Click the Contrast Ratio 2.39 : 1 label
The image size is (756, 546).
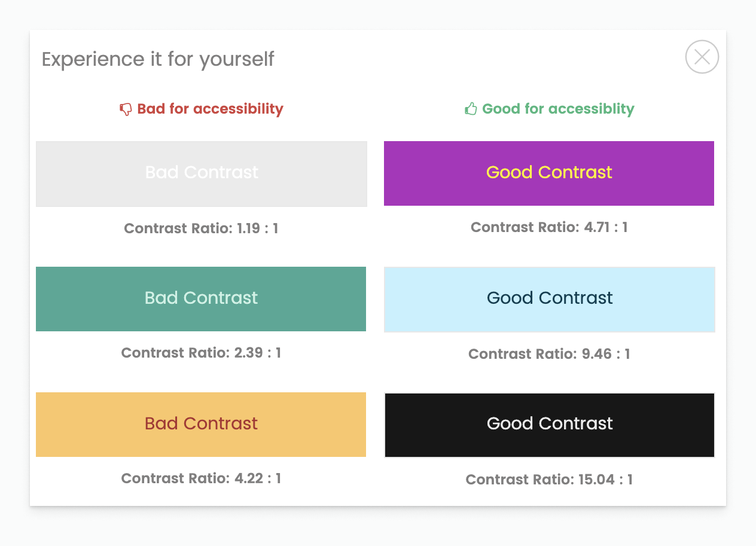pos(201,353)
